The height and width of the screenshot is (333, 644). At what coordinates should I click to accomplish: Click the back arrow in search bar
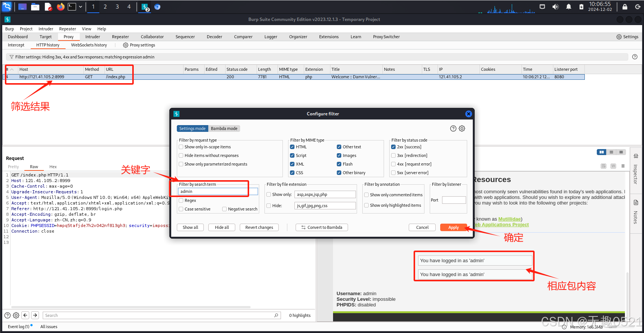25,315
